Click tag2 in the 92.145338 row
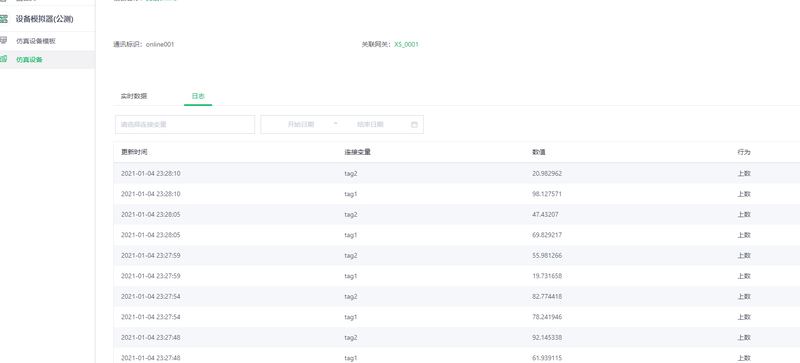This screenshot has height=363, width=800. point(351,337)
